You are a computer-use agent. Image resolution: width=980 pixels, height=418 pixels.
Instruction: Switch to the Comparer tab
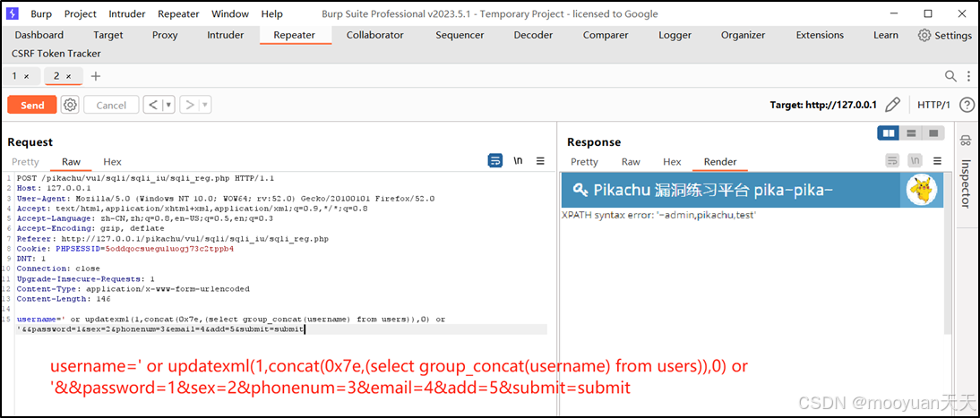[x=606, y=35]
